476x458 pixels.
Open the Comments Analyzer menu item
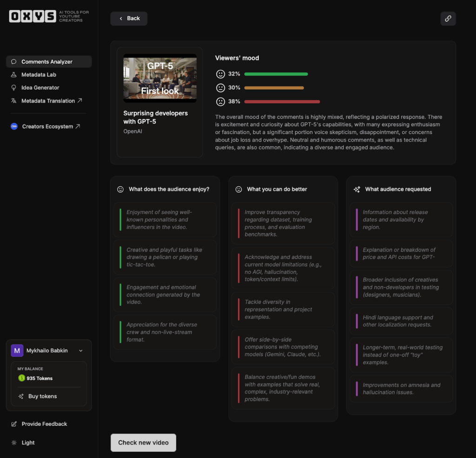click(46, 62)
